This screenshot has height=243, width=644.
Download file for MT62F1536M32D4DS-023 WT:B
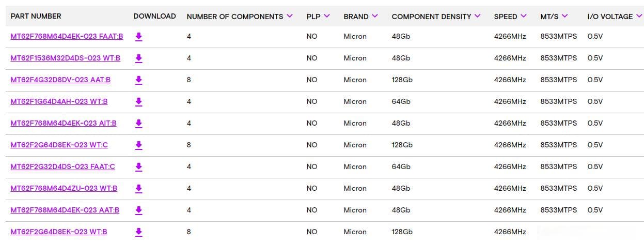[138, 58]
